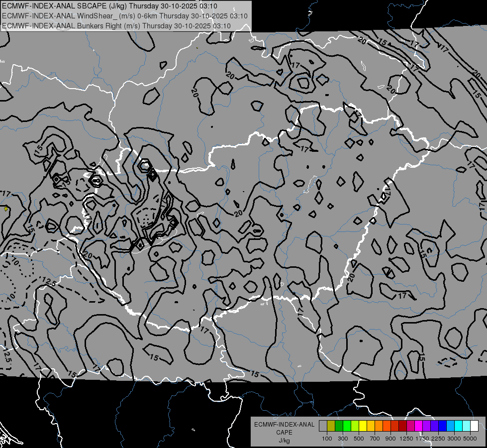Pick the magenta swatch in CAPE legend
The width and height of the screenshot is (487, 448).
coord(419,426)
